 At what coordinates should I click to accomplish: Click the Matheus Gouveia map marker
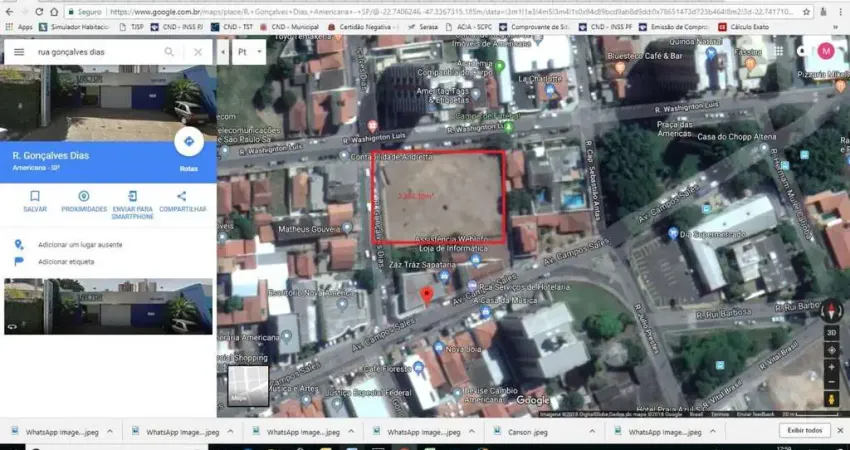(x=347, y=228)
